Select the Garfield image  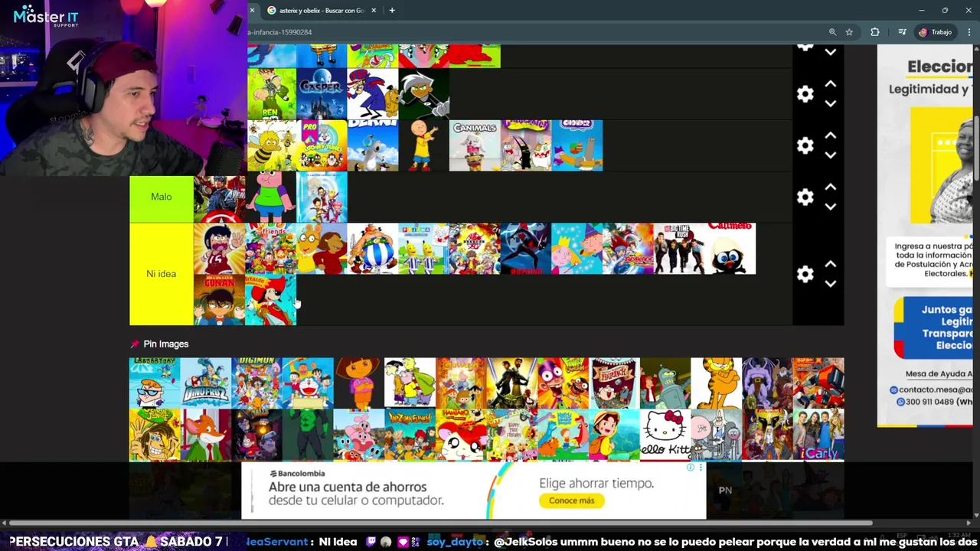[x=716, y=383]
